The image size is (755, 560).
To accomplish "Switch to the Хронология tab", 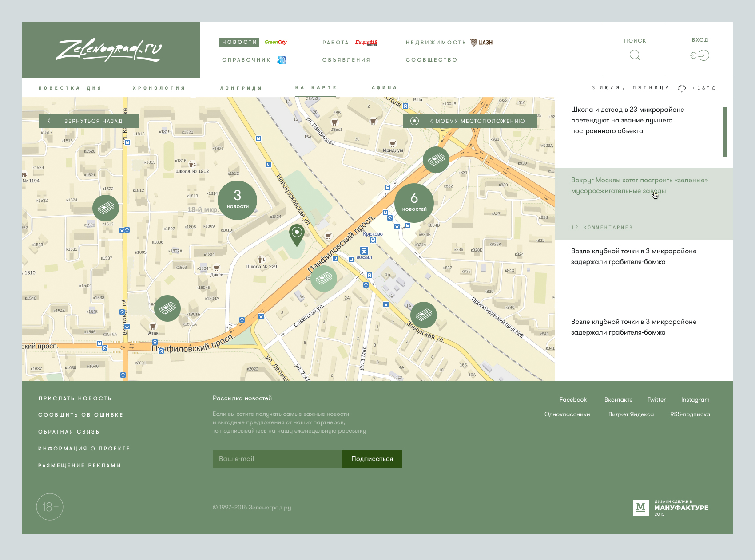I will click(x=159, y=88).
